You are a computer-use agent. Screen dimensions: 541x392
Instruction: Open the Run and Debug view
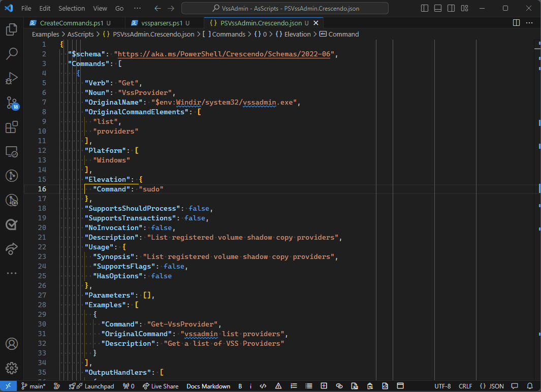point(11,78)
